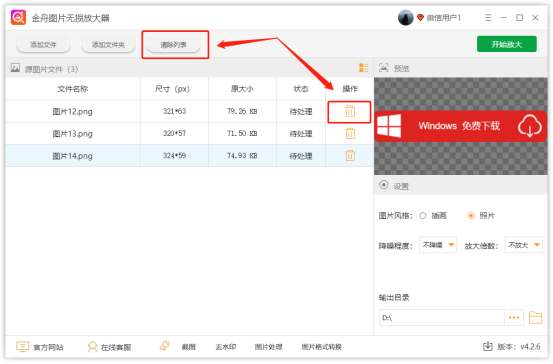
Task: Open 图片处理 tool
Action: click(268, 347)
